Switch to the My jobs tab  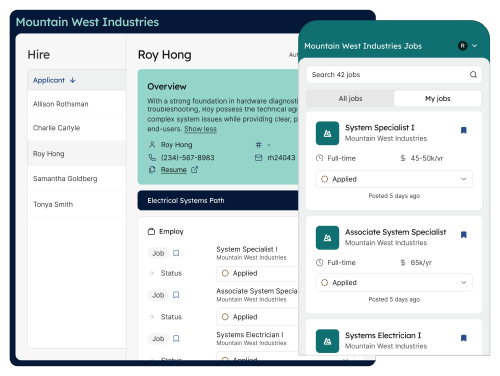(x=437, y=99)
